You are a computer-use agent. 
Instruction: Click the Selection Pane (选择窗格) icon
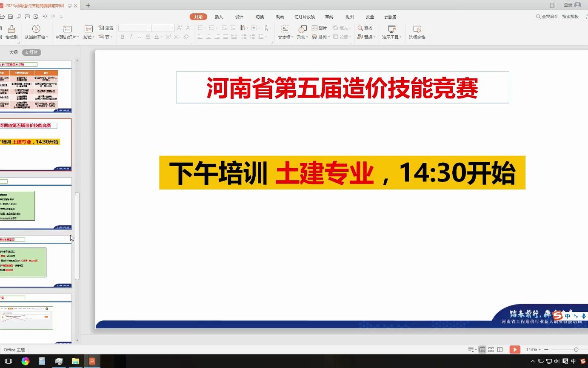point(417,29)
